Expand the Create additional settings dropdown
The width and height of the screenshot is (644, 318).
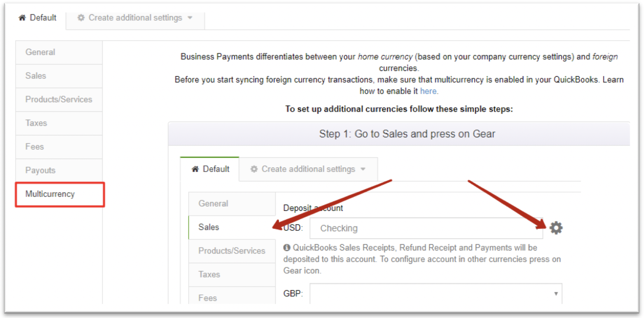tap(135, 18)
